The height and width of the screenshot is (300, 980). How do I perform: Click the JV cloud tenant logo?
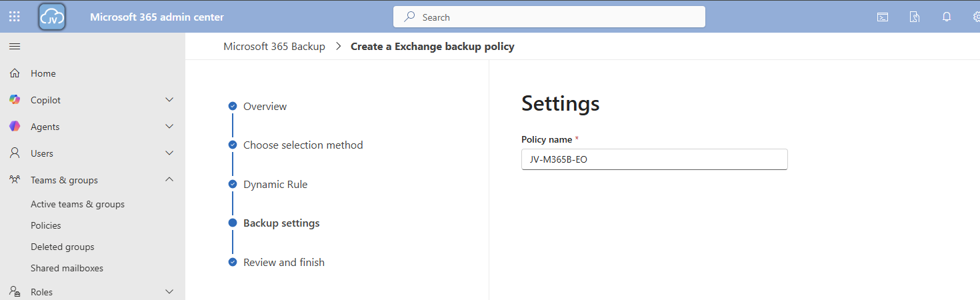pyautogui.click(x=52, y=17)
